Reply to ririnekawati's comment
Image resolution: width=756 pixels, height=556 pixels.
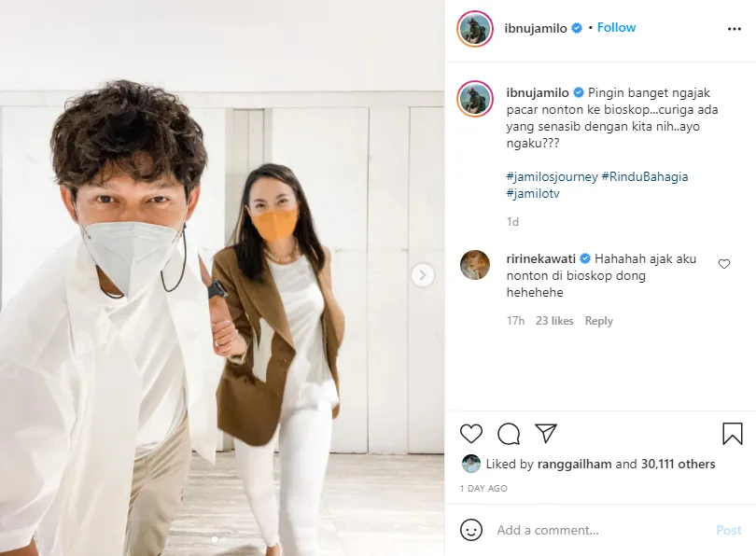pos(599,321)
